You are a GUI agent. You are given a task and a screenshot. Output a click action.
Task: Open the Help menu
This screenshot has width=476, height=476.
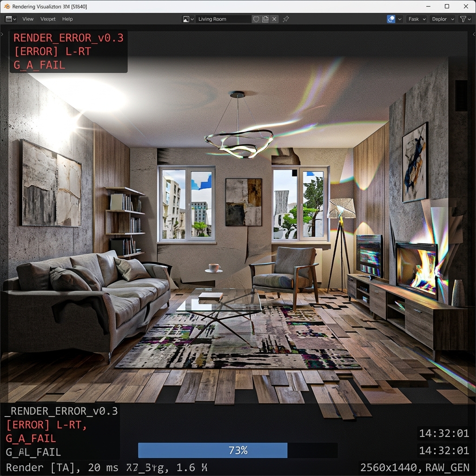(67, 19)
